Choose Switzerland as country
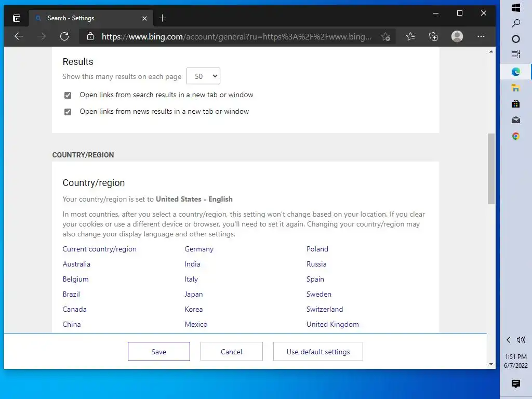 click(x=325, y=309)
